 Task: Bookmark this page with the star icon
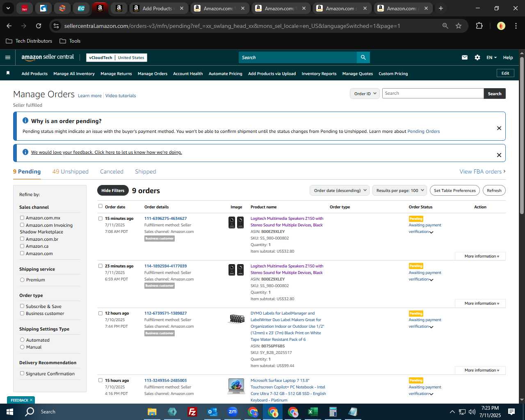click(459, 26)
